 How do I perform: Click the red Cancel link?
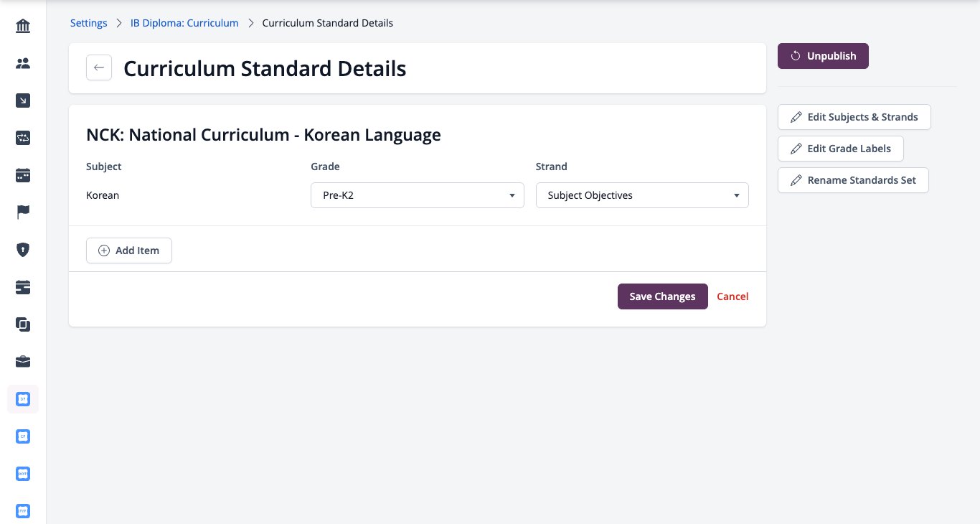coord(732,296)
